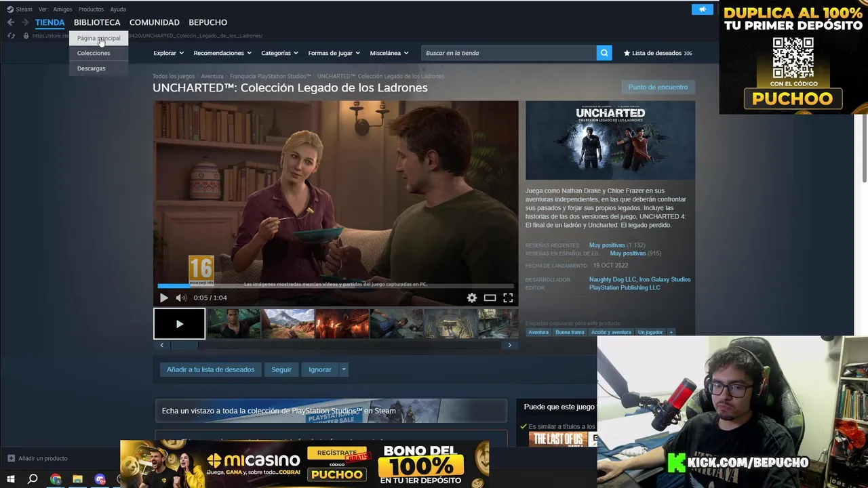Screen dimensions: 868x488
Task: Select the Un jugador tag
Action: [650, 332]
